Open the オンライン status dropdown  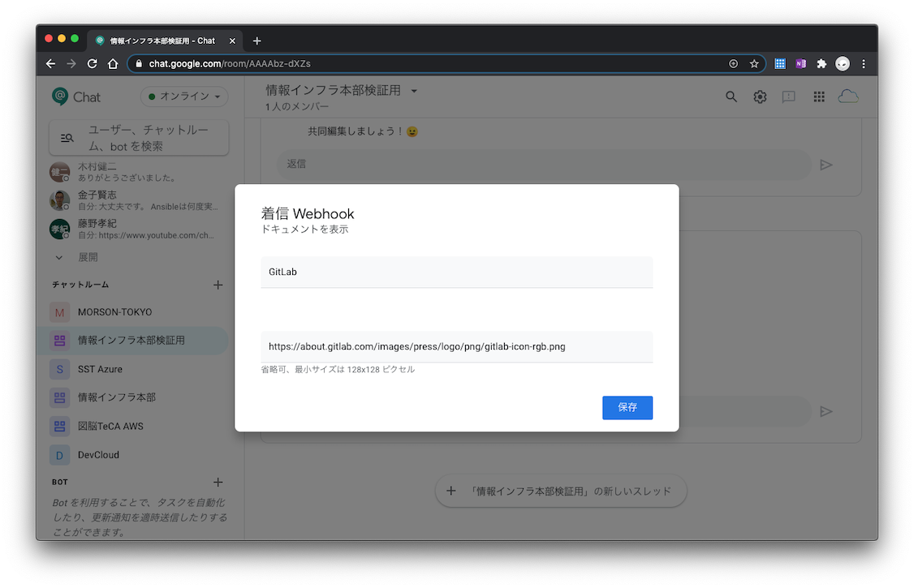click(184, 97)
